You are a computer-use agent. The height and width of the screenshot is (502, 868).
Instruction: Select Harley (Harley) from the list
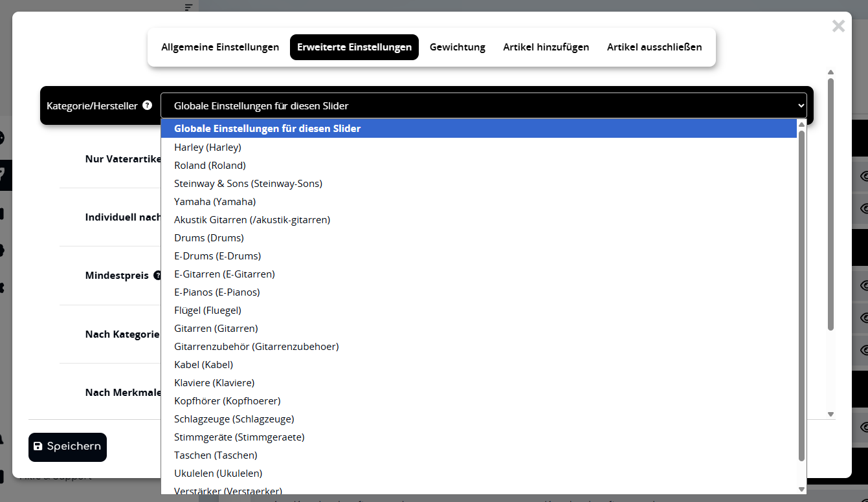479,147
